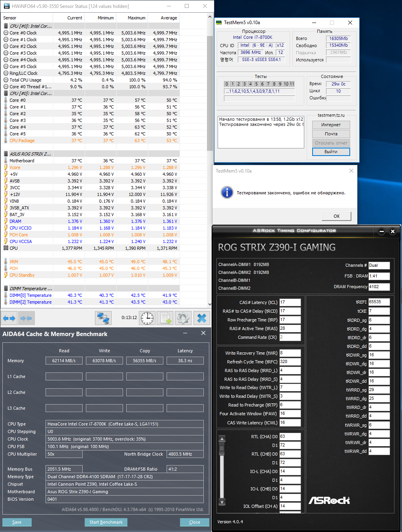
Task: Click the Average column header in HWiNFO
Action: [x=163, y=18]
